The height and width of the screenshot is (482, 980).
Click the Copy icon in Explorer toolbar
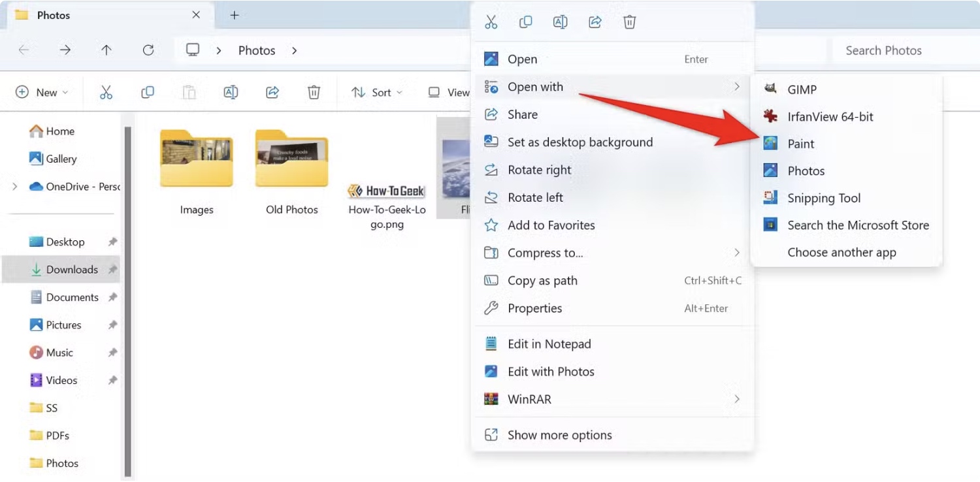[148, 92]
